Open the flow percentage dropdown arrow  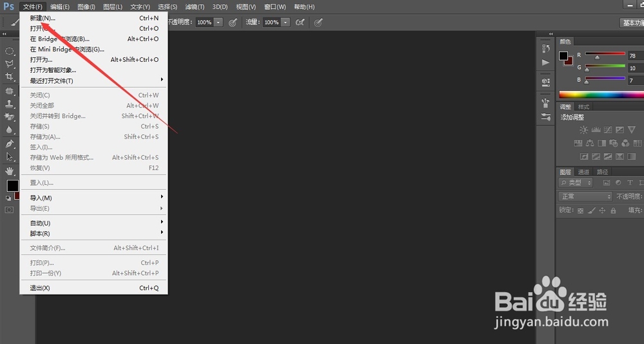tap(286, 23)
